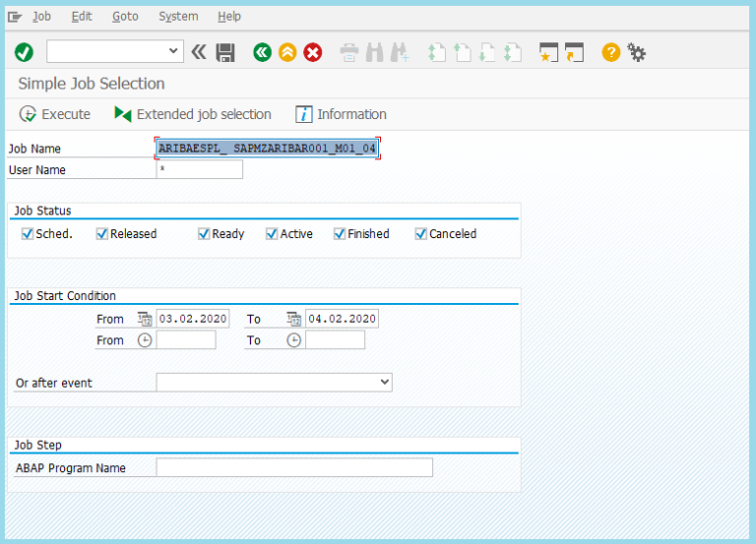756x544 pixels.
Task: Uncheck the Active status checkbox
Action: pos(272,234)
